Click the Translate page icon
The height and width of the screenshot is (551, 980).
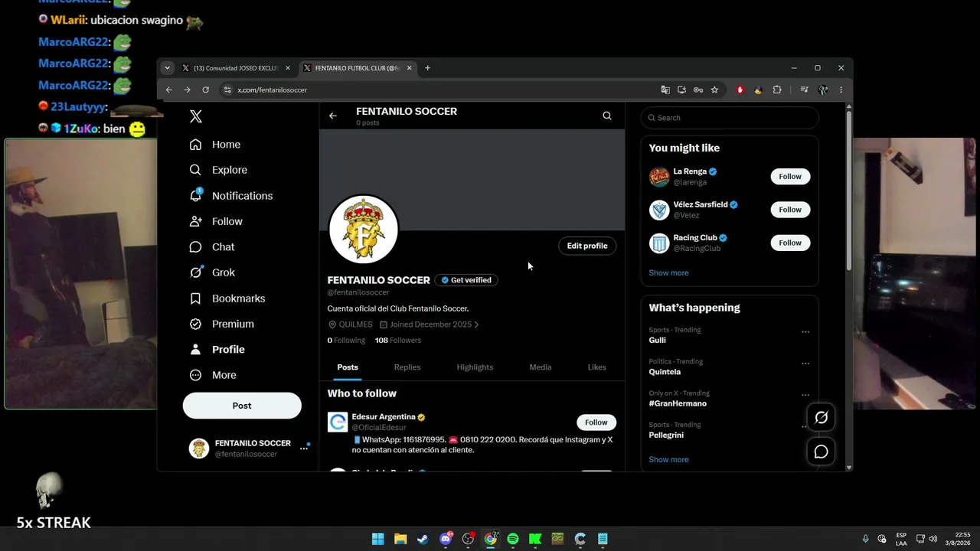665,90
